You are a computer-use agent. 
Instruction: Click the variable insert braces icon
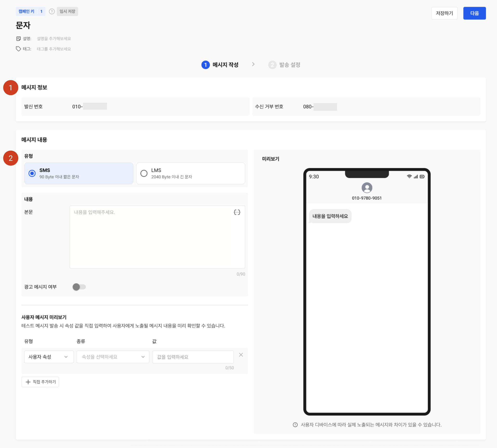point(237,212)
